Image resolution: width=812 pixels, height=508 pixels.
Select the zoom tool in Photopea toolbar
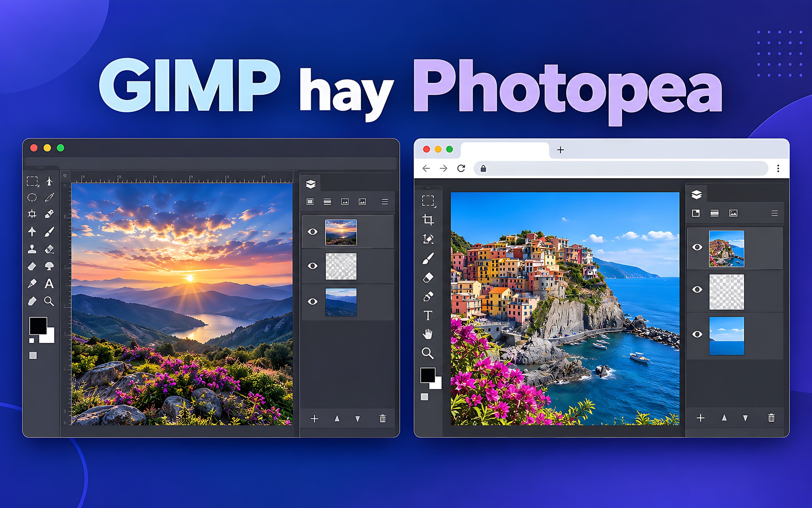pyautogui.click(x=427, y=353)
